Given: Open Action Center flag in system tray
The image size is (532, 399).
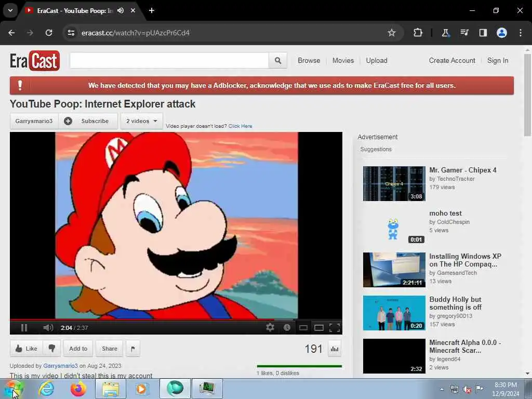Looking at the screenshot, I should tap(479, 389).
